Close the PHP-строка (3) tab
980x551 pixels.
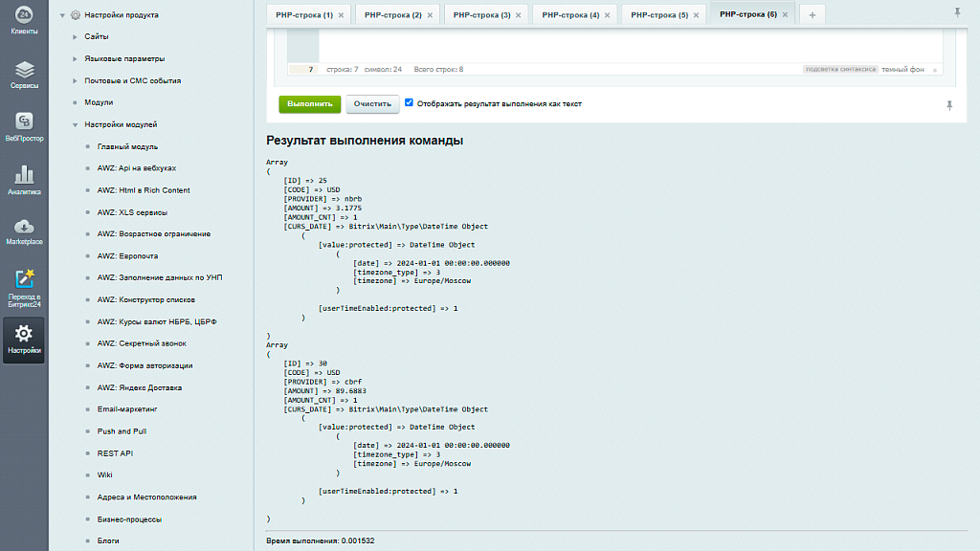point(518,15)
